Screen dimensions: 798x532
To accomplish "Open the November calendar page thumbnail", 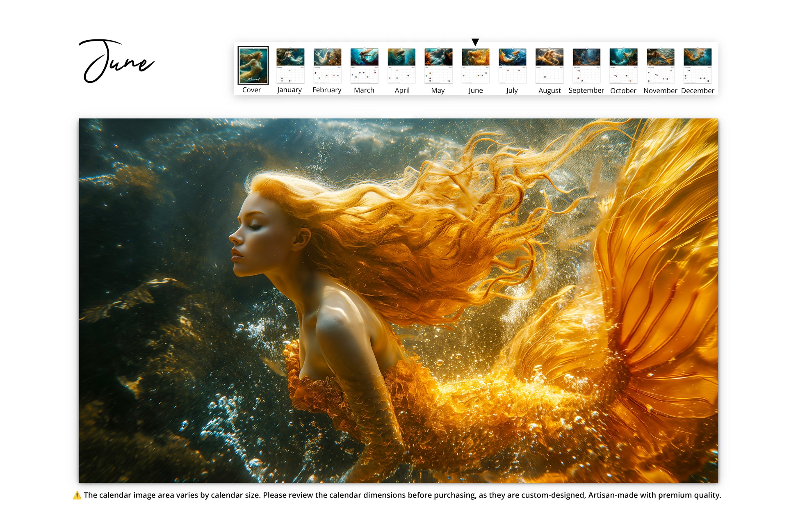I will tap(661, 66).
